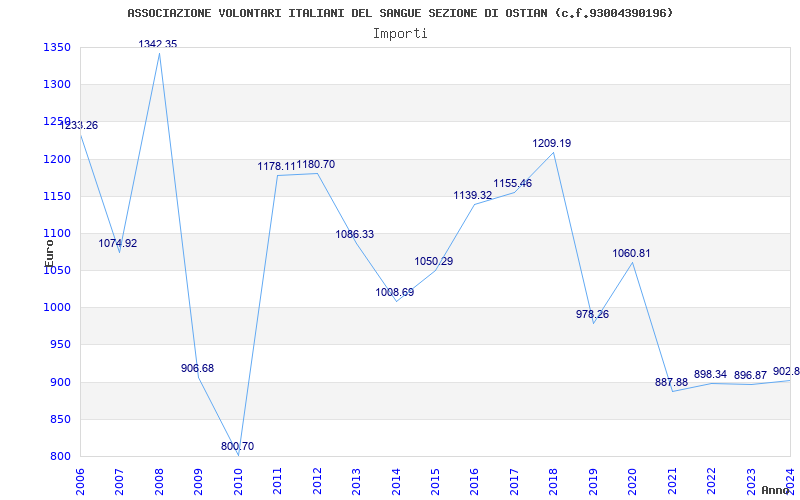Viewport: 800px width, 500px height.
Task: Click the 2011 x-axis year label
Action: 278,481
